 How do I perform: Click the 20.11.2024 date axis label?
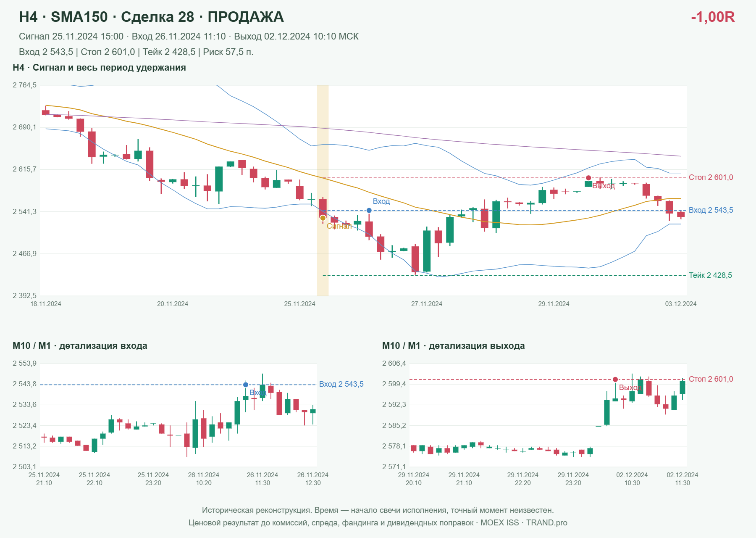point(173,304)
